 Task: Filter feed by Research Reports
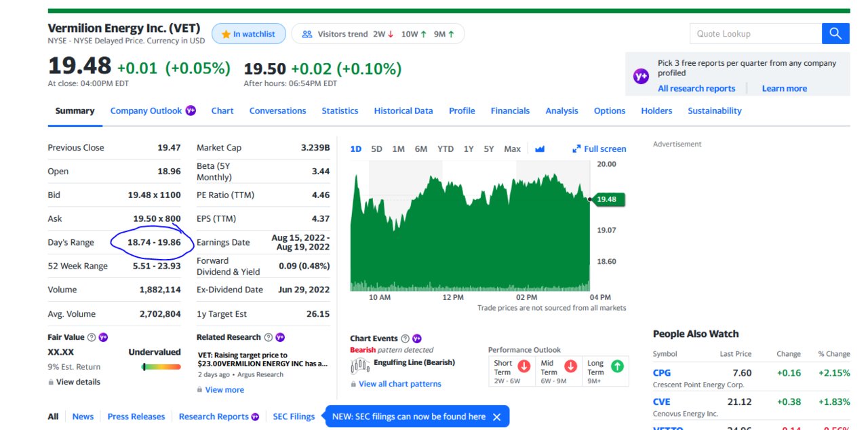[214, 416]
